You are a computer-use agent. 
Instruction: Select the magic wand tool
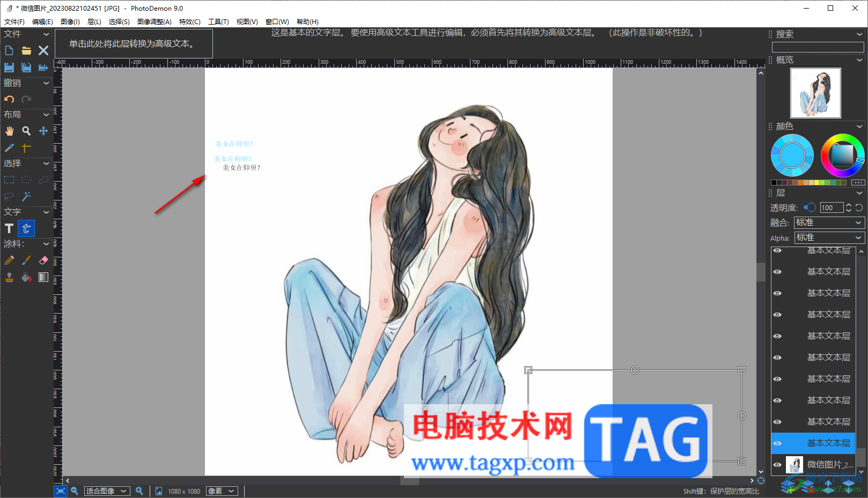tap(26, 197)
